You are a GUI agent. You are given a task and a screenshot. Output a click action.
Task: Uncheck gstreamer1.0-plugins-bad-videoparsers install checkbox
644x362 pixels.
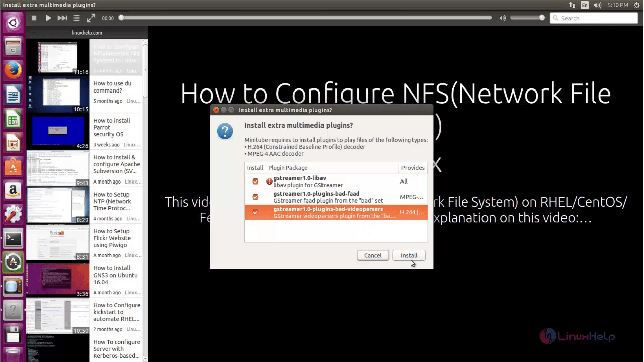click(x=255, y=212)
